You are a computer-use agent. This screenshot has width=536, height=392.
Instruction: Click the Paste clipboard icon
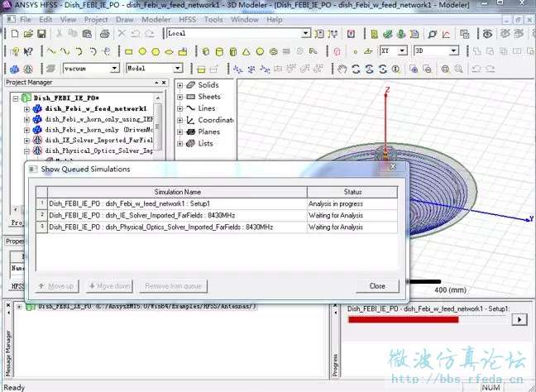87,33
